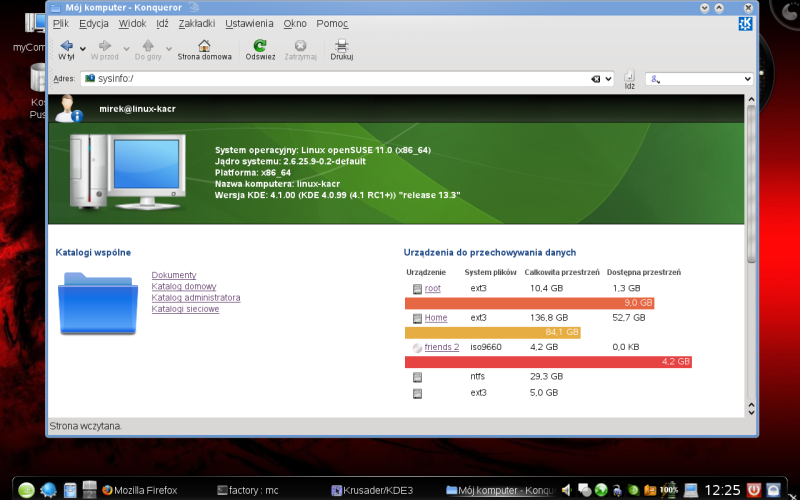800x500 pixels.
Task: Click the battery 100% tray icon
Action: [669, 490]
